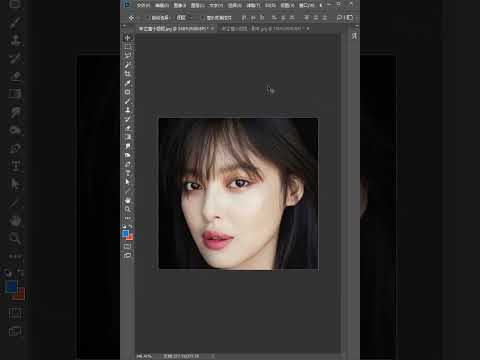Click the Move tool preset icon in options bar

(x=131, y=18)
